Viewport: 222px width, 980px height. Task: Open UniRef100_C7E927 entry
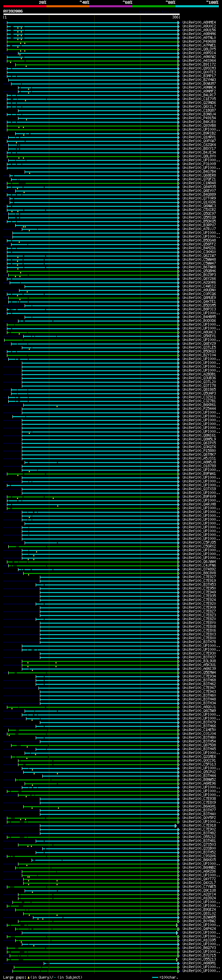click(199, 577)
